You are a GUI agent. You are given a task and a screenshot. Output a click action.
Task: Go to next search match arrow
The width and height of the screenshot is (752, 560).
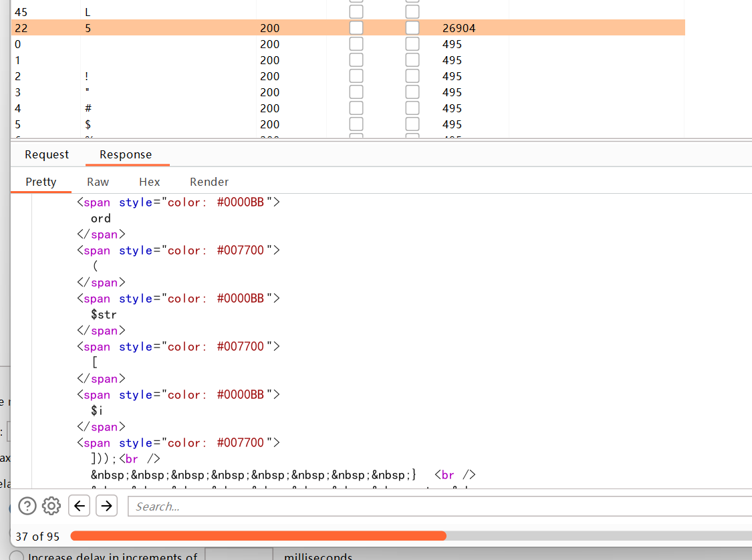tap(106, 506)
